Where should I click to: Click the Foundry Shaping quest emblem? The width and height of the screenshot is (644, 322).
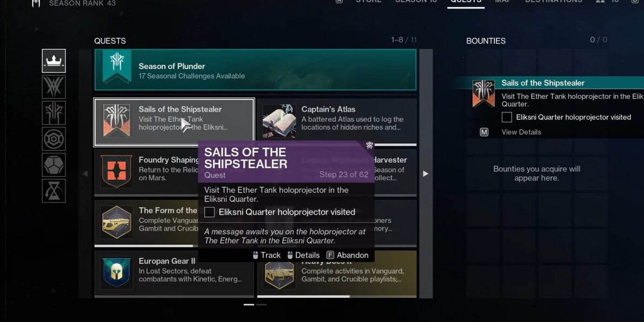(117, 172)
